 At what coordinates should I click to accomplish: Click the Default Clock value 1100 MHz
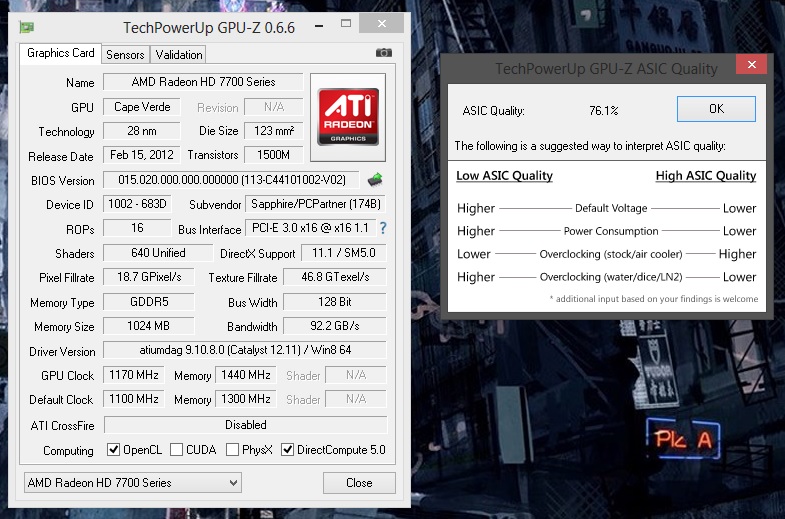134,399
